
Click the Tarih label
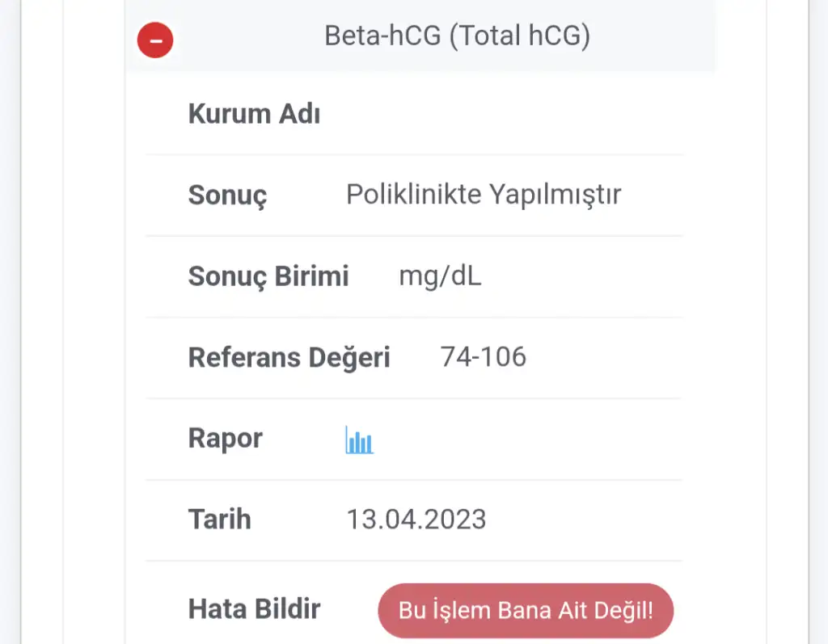pyautogui.click(x=219, y=519)
